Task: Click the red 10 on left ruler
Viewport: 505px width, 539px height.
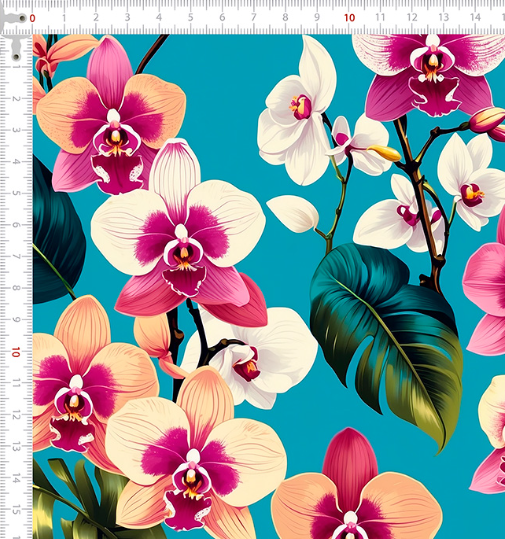Action: 15,352
